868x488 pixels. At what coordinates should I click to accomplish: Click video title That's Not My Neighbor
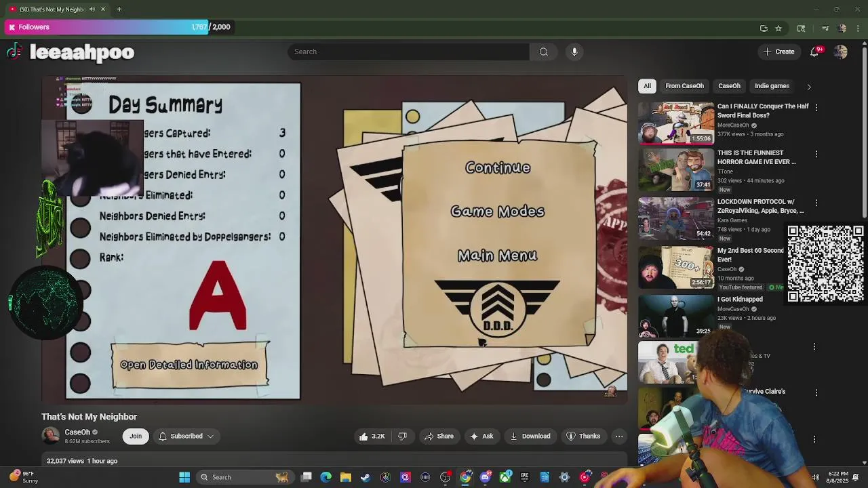coord(89,417)
